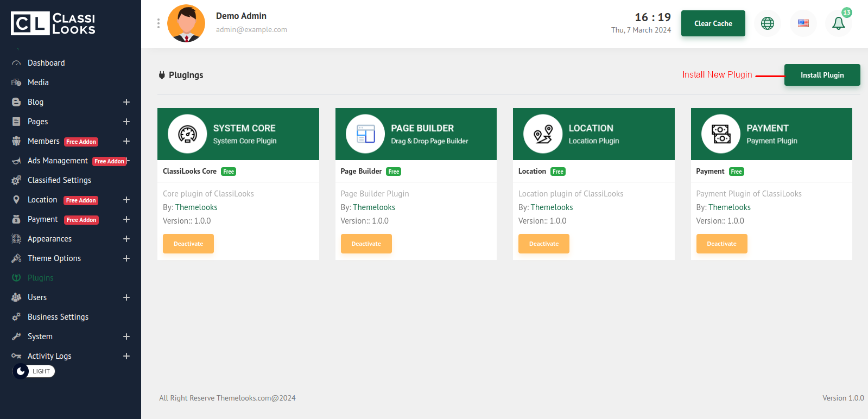Click the Page Builder plugin icon
868x419 pixels.
point(365,134)
